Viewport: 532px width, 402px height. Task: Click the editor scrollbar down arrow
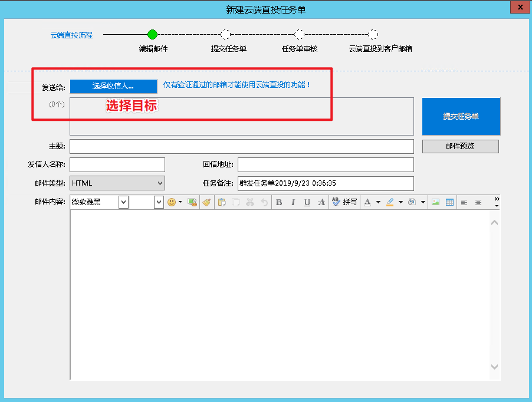[495, 367]
